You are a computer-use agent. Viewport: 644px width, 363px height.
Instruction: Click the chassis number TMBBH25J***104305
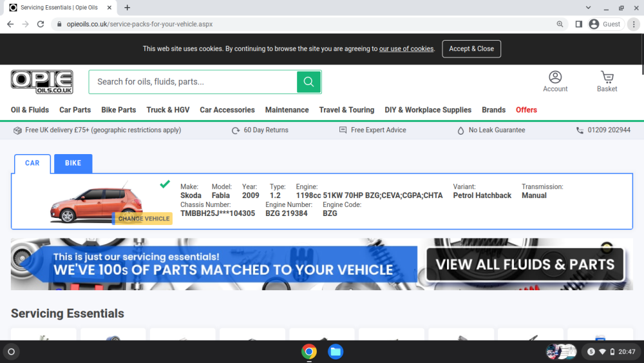(x=218, y=213)
